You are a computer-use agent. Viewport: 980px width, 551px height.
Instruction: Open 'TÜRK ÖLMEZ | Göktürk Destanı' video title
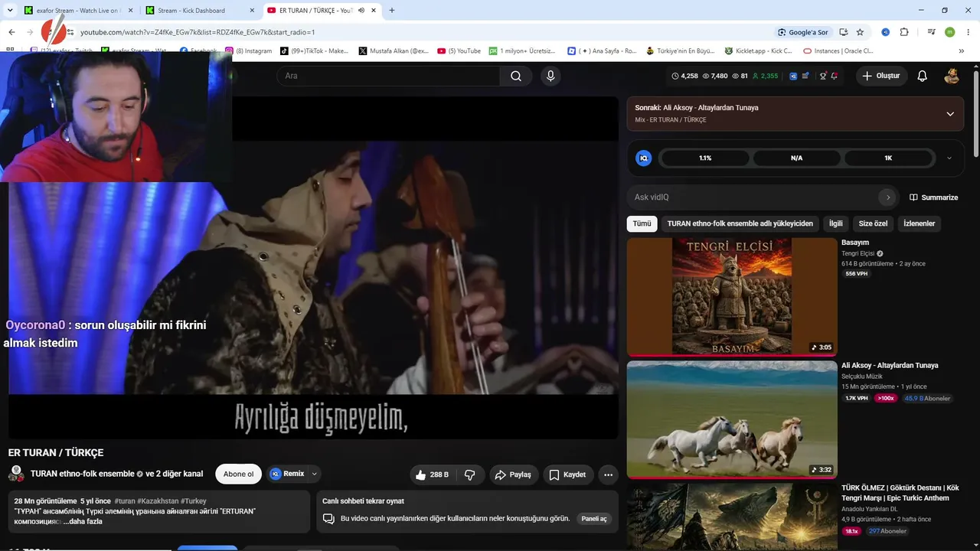900,493
